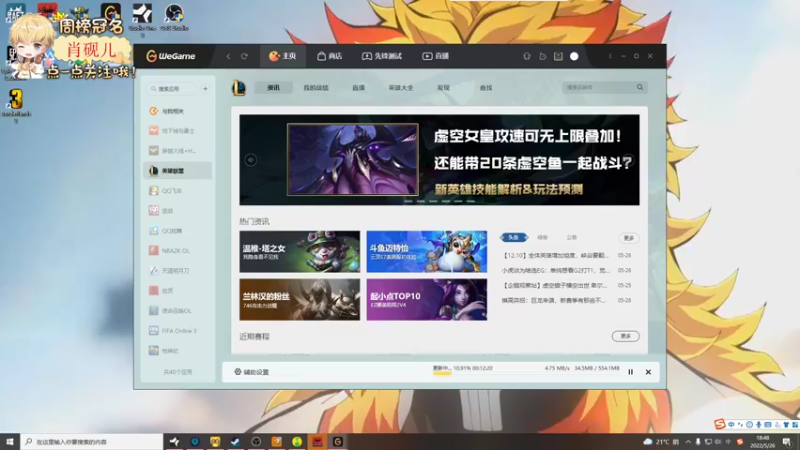Screen dimensions: 800x450
Task: Switch to the 先锋测试 tab
Action: click(x=382, y=56)
